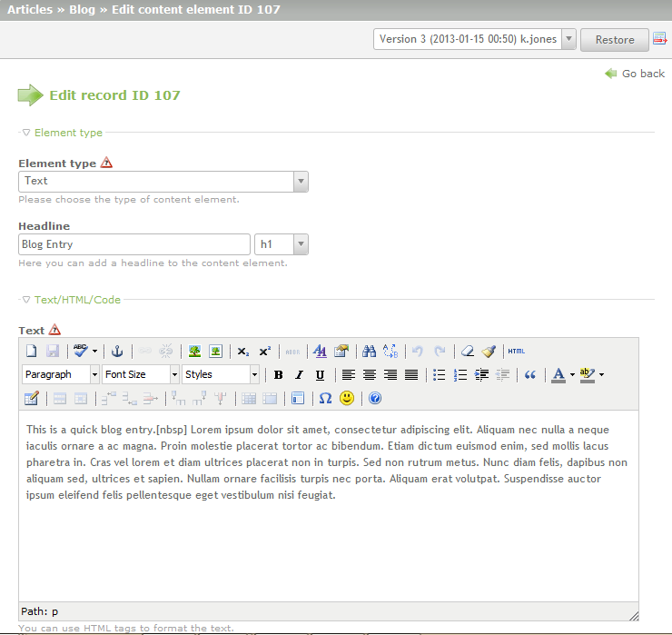Image resolution: width=672 pixels, height=635 pixels.
Task: Collapse the Element type section
Action: (62, 133)
